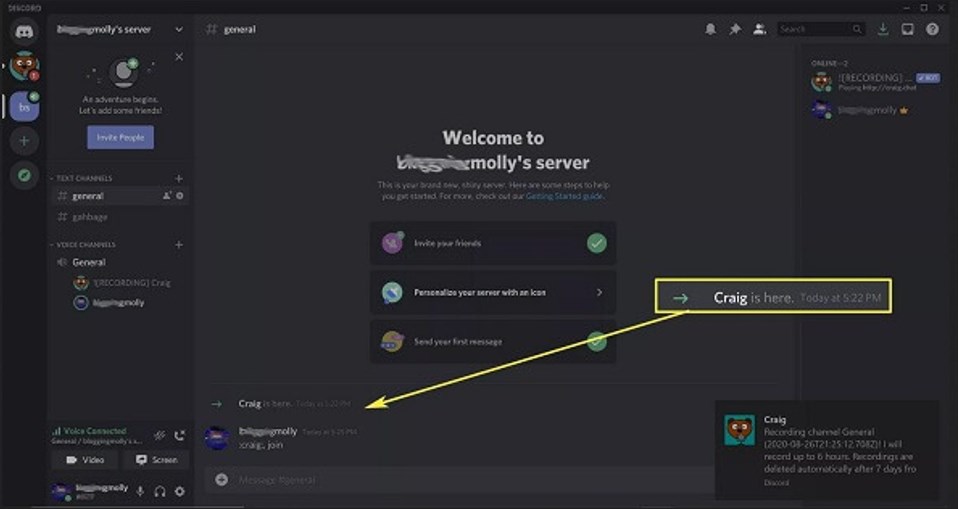
Task: Click the Invite People button
Action: pos(120,137)
